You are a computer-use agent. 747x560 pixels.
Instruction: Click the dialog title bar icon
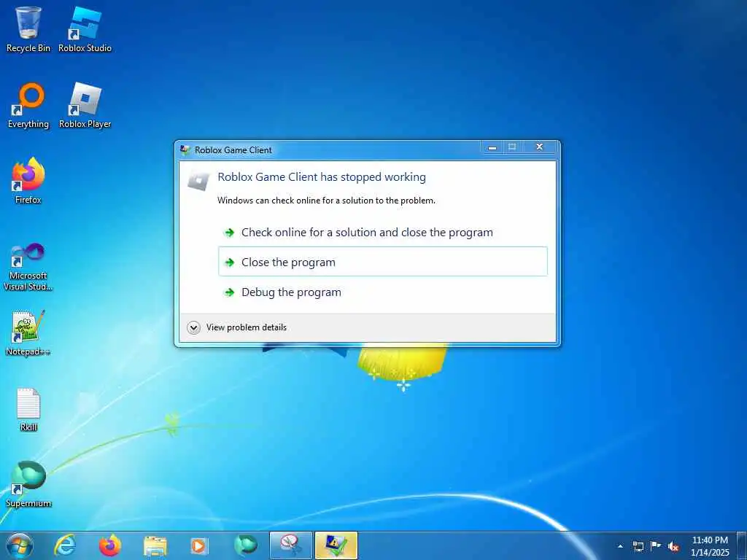(185, 150)
